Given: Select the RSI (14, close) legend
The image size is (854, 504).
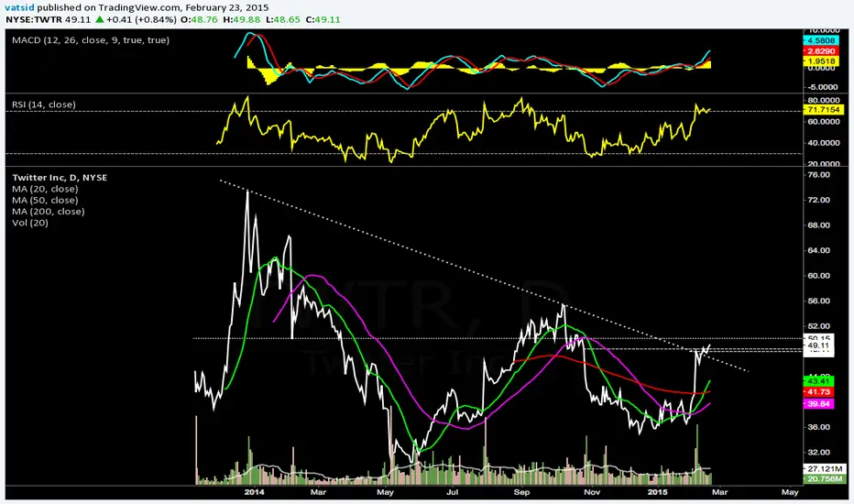Looking at the screenshot, I should (x=44, y=104).
